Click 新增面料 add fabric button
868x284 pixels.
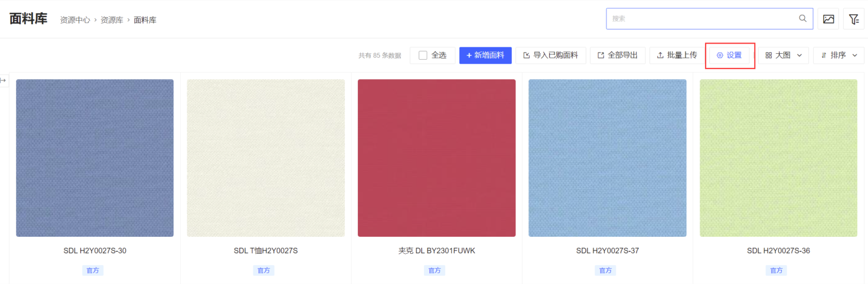[x=485, y=55]
